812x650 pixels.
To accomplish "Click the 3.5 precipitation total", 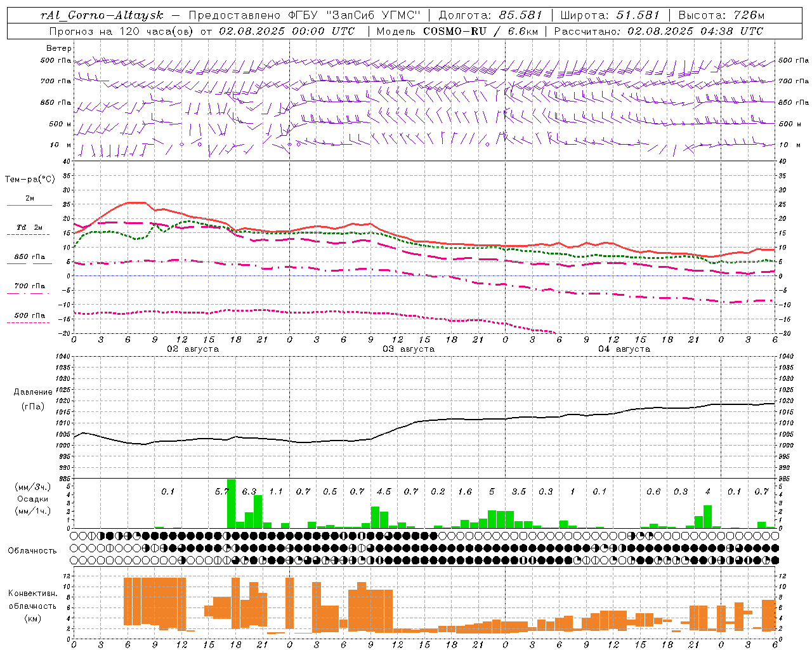I will point(518,491).
